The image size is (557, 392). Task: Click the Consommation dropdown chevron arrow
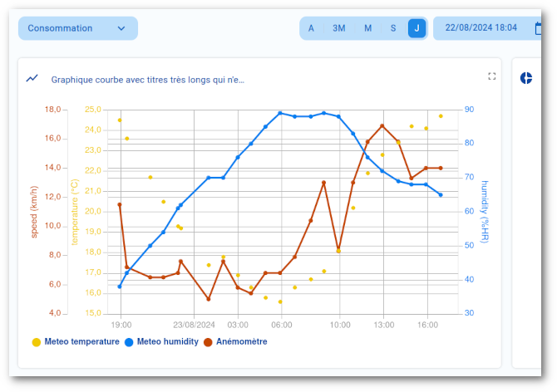(x=121, y=28)
